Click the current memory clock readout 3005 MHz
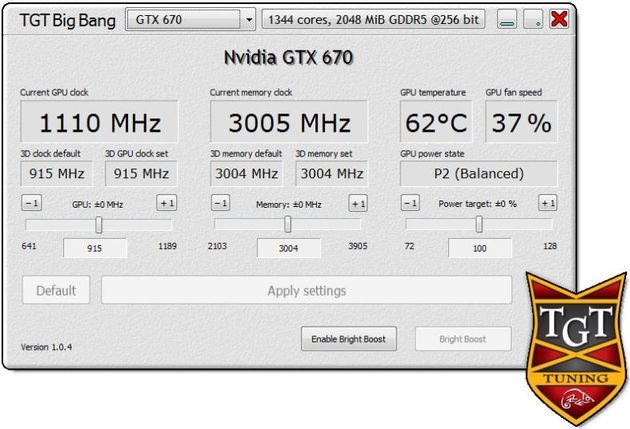The height and width of the screenshot is (429, 630). 289,122
